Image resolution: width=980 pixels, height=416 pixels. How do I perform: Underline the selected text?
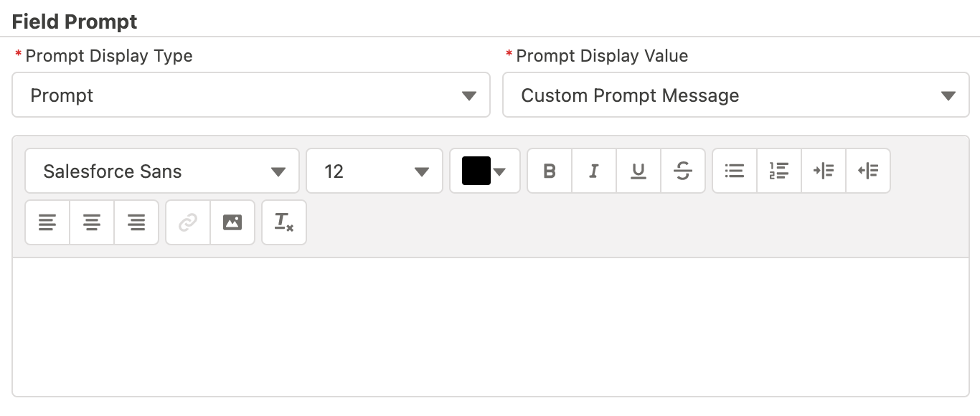coord(639,171)
